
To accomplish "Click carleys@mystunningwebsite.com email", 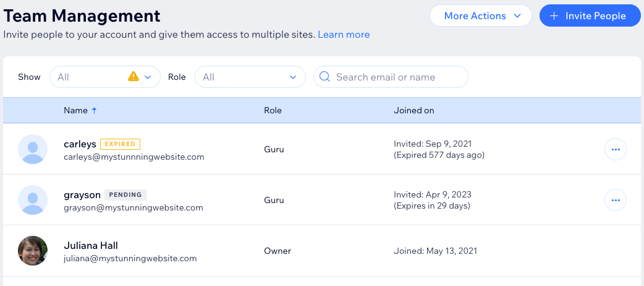I will [x=134, y=157].
